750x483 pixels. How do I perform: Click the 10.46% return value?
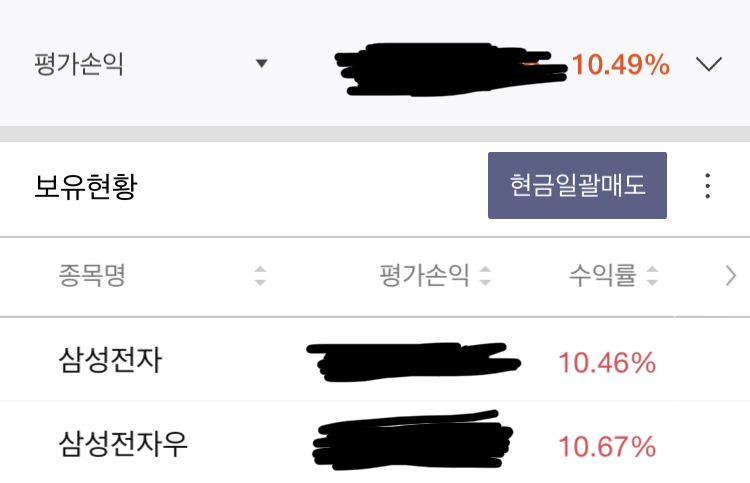tap(607, 362)
